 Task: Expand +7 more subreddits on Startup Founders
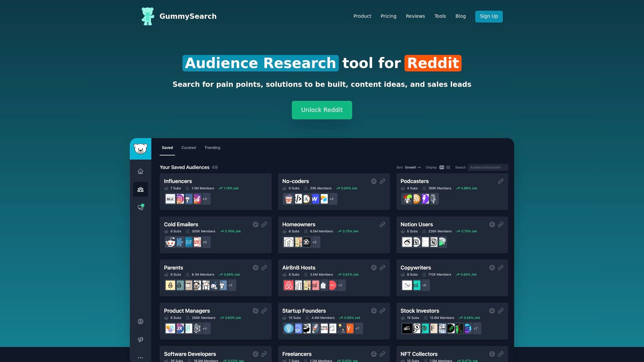pyautogui.click(x=358, y=328)
